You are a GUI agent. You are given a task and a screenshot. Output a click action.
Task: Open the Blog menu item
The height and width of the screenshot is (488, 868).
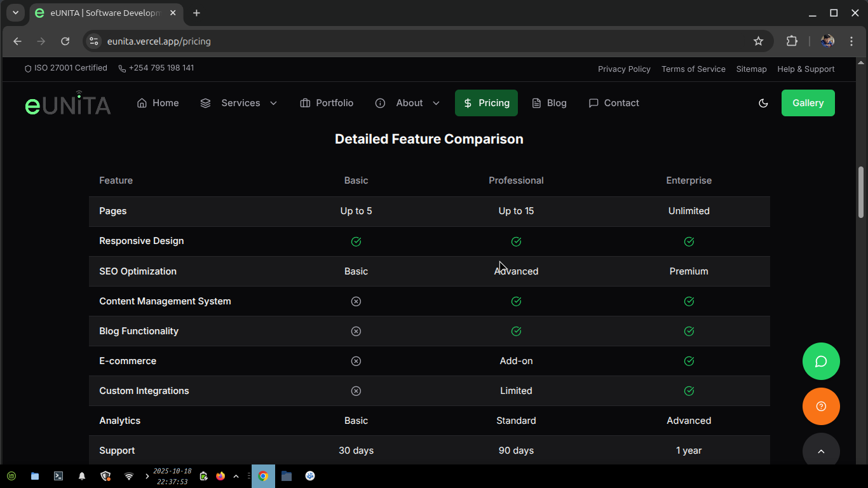point(549,103)
